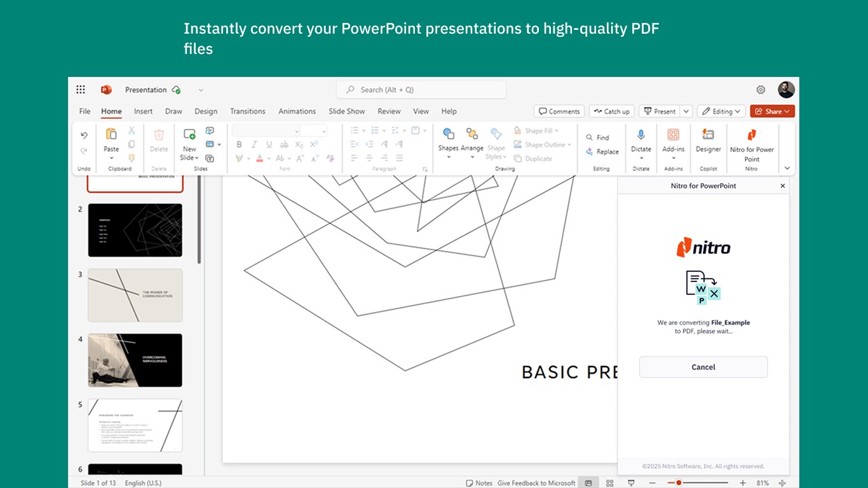Switch to the Review tab

(389, 111)
